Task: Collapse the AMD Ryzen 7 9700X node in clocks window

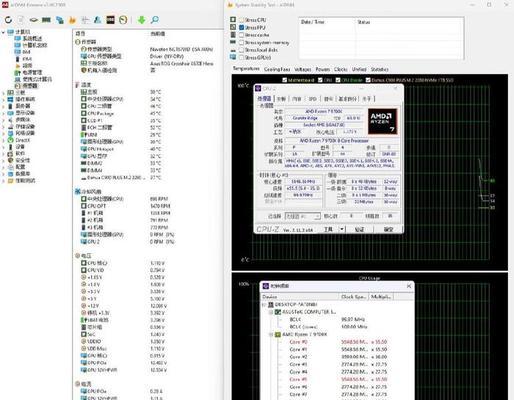Action: tap(271, 334)
